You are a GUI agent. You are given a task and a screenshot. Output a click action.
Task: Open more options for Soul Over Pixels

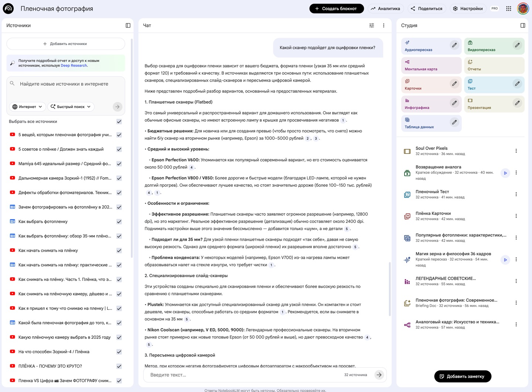click(516, 151)
